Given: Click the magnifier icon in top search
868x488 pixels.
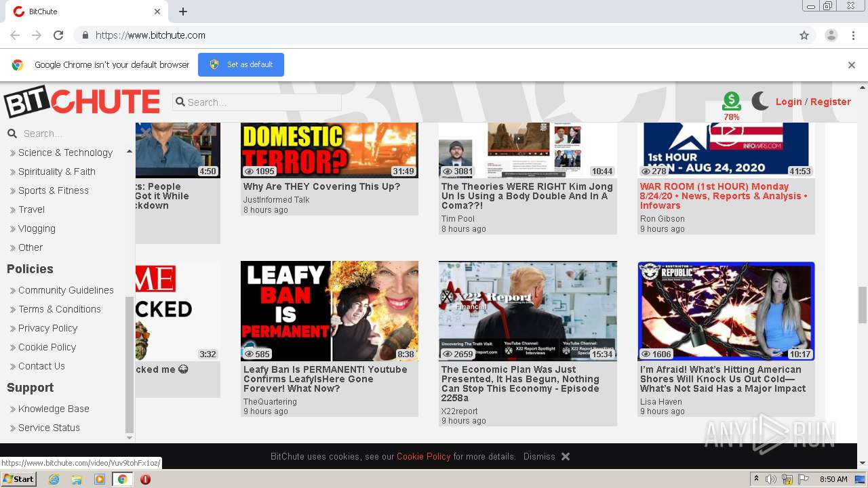Looking at the screenshot, I should 180,102.
